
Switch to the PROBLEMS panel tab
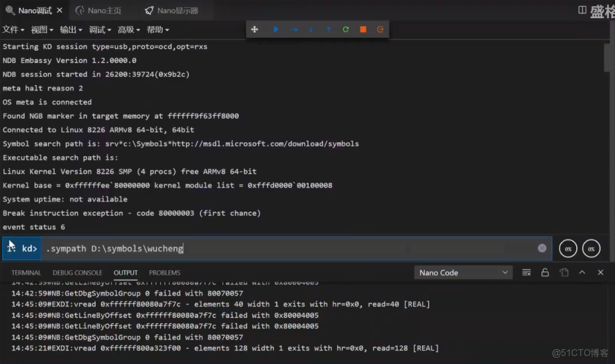165,272
